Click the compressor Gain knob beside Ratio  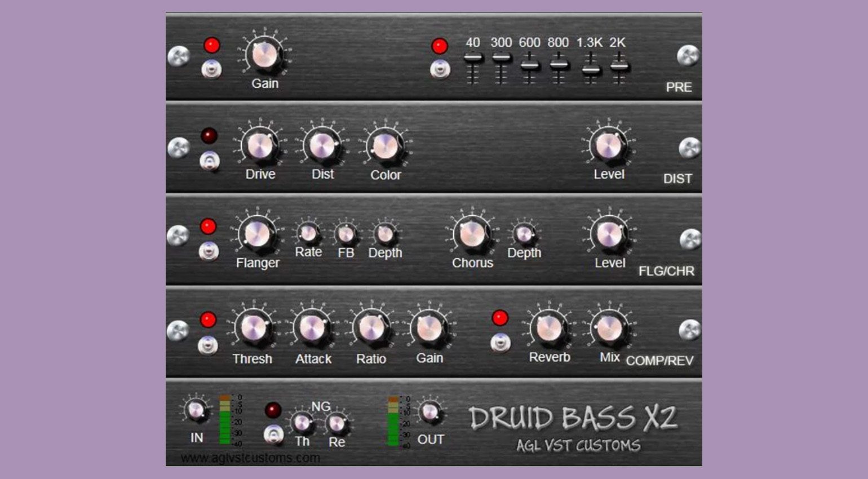(x=429, y=328)
